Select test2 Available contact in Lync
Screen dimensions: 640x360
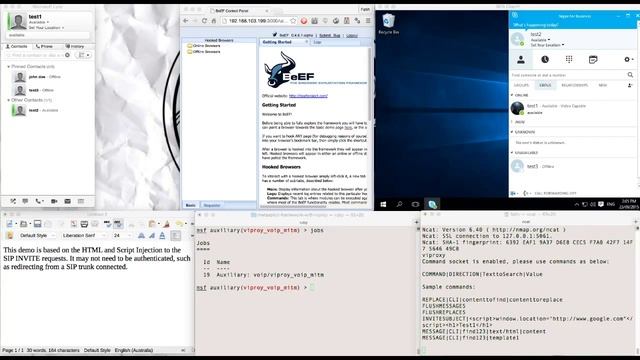point(48,110)
